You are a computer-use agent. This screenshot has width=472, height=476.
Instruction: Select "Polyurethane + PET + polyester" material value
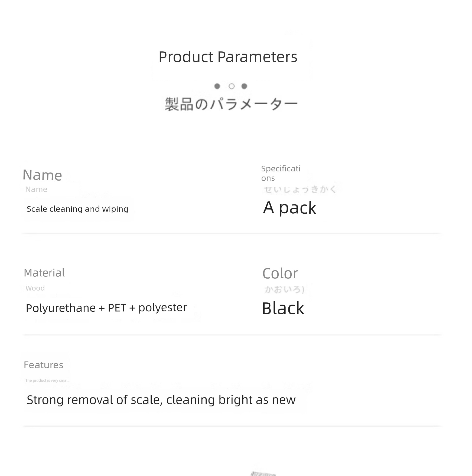106,308
